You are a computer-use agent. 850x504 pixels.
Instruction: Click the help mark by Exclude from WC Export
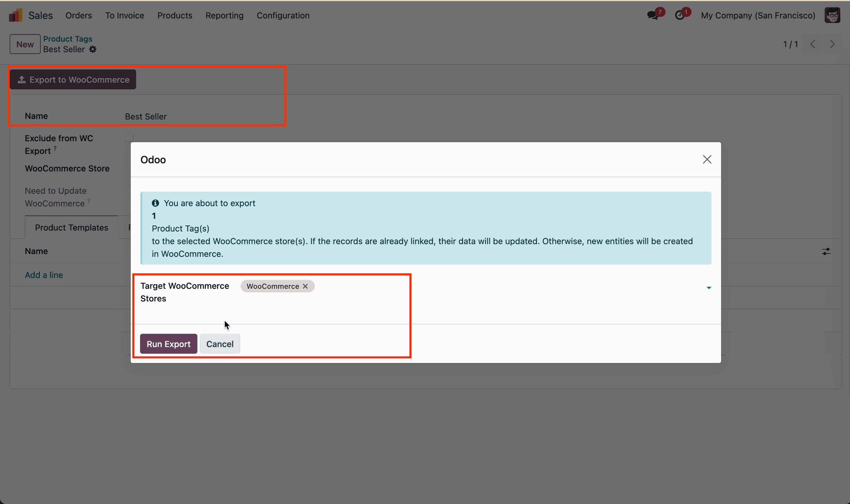55,149
